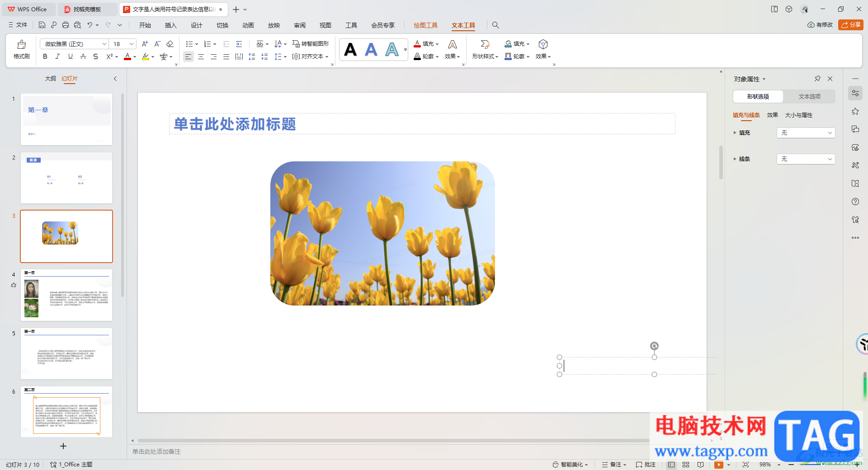Click Convert to Smart Graphic (转智能图形) button
The width and height of the screenshot is (868, 470).
[x=311, y=44]
